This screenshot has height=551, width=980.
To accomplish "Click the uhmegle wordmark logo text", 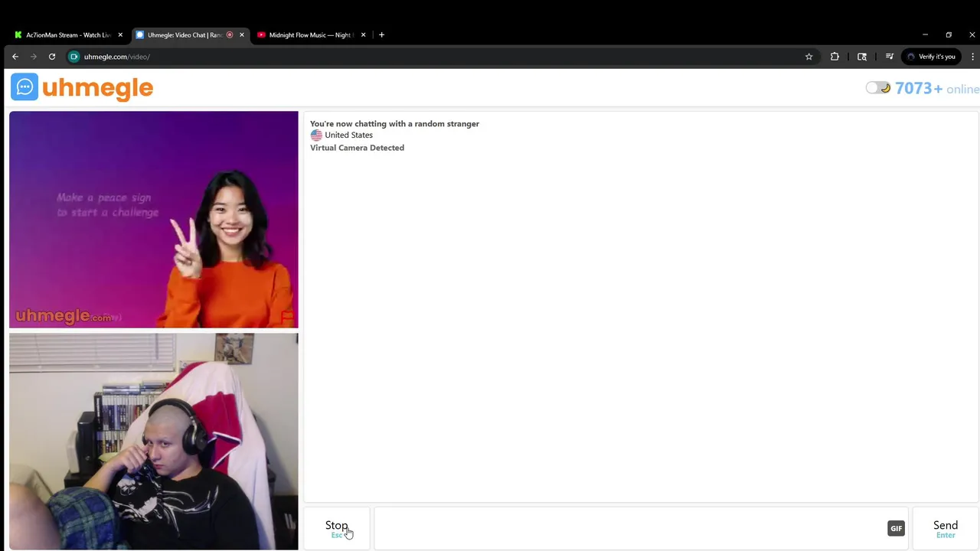I will (98, 89).
